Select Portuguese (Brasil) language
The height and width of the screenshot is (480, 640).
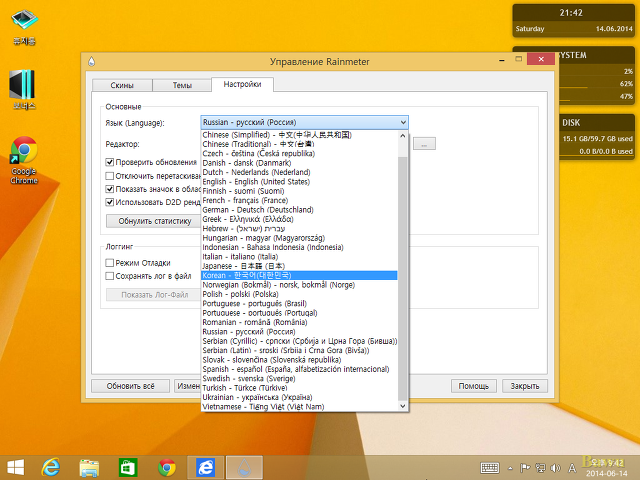(x=299, y=304)
